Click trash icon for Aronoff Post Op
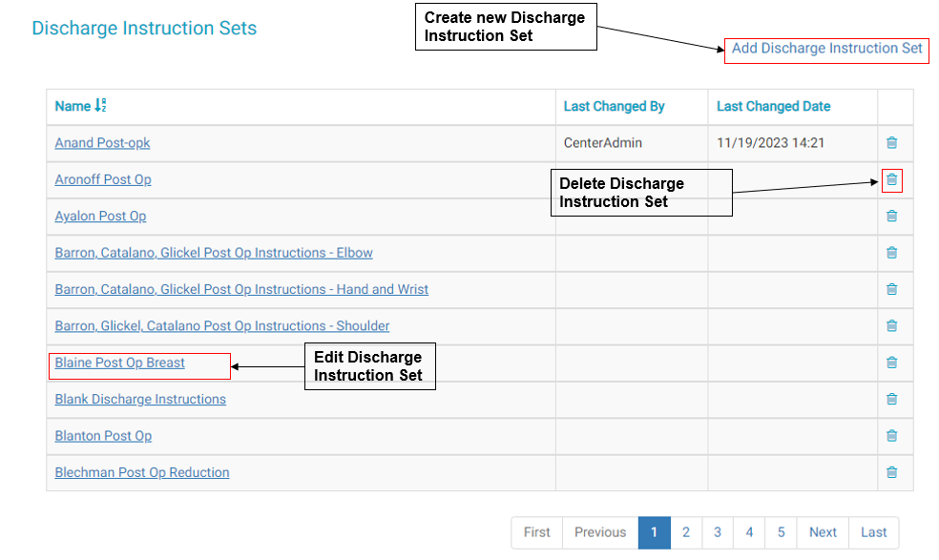Image resolution: width=939 pixels, height=560 pixels. [891, 179]
